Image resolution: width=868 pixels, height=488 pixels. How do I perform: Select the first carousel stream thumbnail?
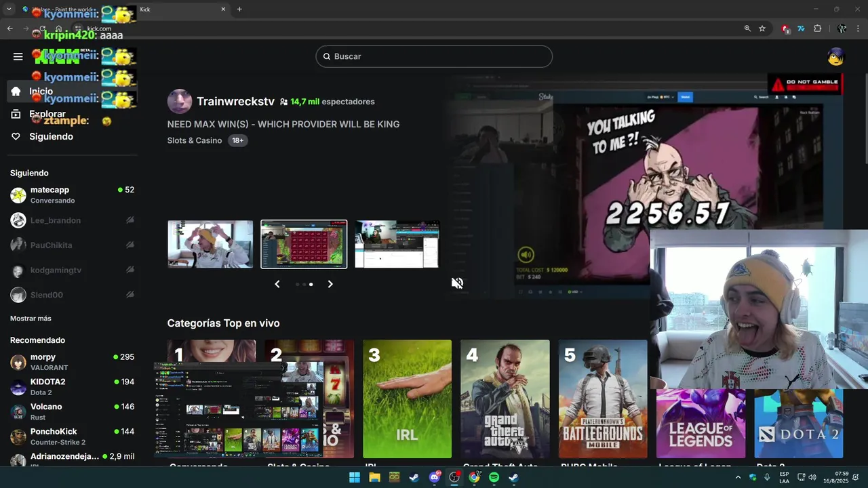tap(210, 244)
